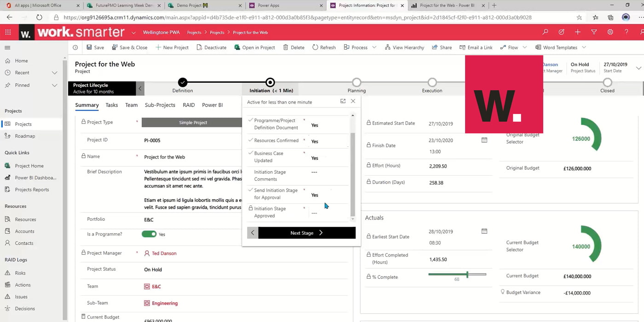Open Roadmap in the sidebar
This screenshot has height=322, width=644.
[25, 136]
